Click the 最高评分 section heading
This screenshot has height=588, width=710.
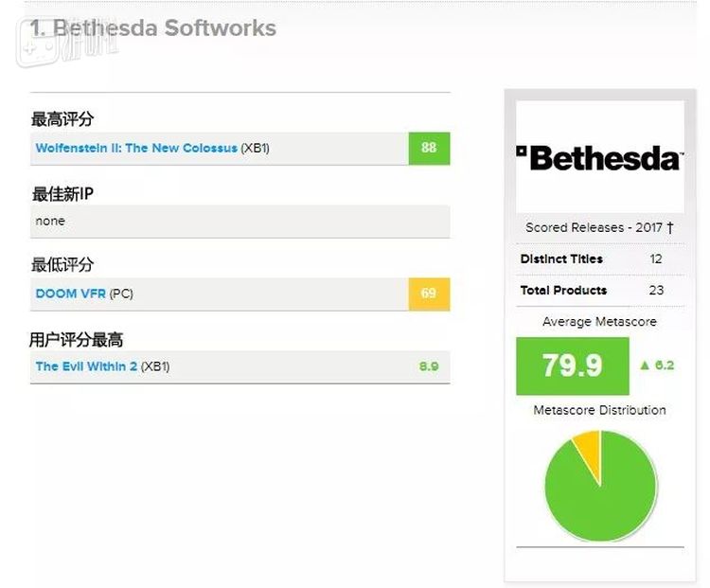pos(62,119)
